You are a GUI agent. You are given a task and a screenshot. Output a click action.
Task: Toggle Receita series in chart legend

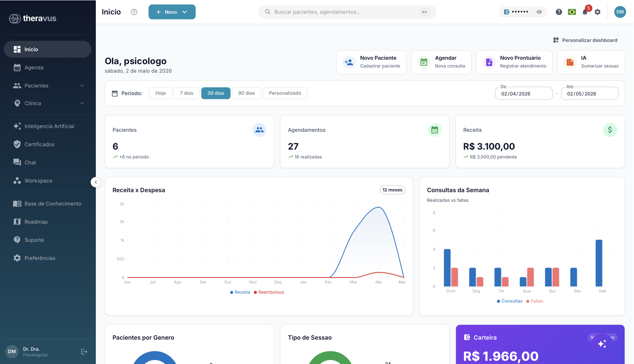[240, 292]
